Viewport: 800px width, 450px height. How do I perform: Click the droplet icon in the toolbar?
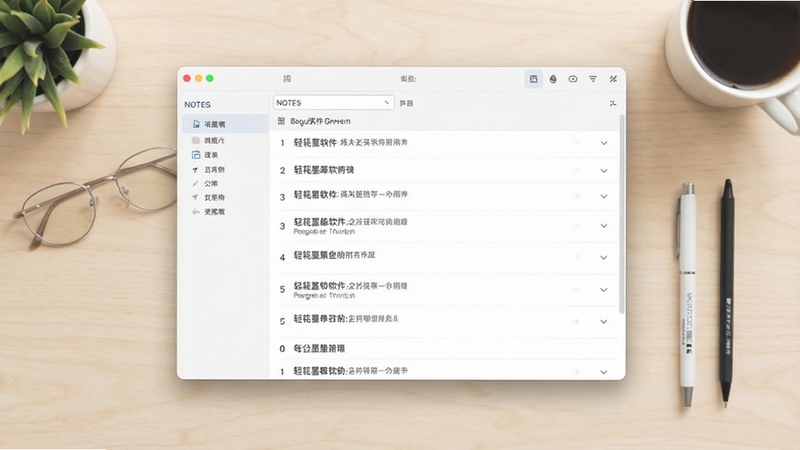click(x=553, y=79)
